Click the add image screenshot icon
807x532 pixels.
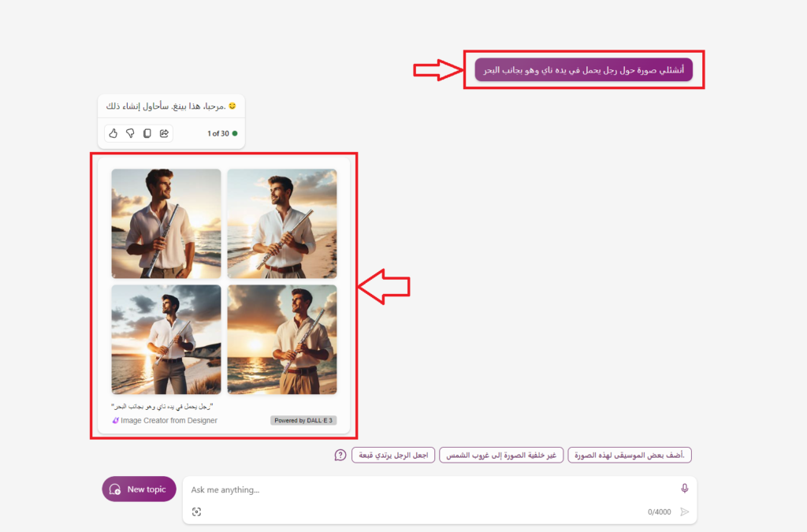point(196,512)
